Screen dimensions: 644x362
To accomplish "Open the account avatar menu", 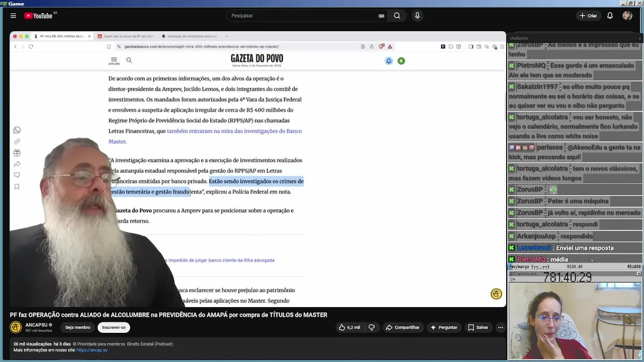I will (627, 16).
